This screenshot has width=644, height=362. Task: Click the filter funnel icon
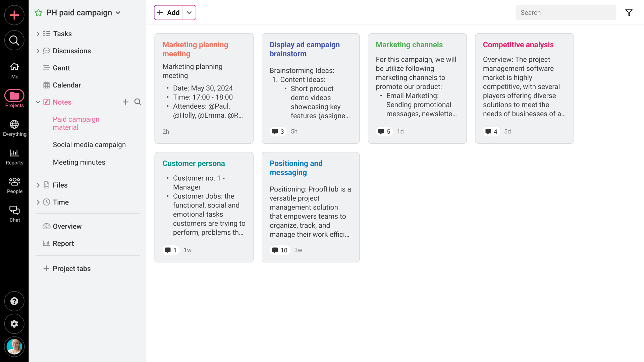(629, 12)
